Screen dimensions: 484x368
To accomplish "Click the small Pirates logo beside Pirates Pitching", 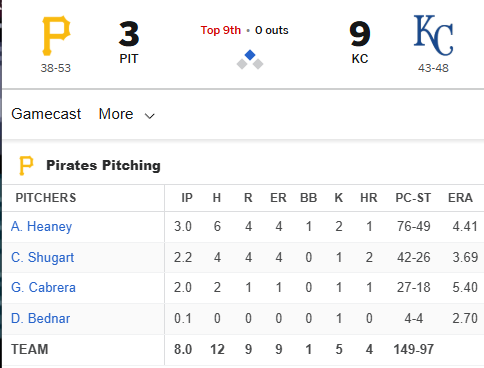I will tap(26, 165).
